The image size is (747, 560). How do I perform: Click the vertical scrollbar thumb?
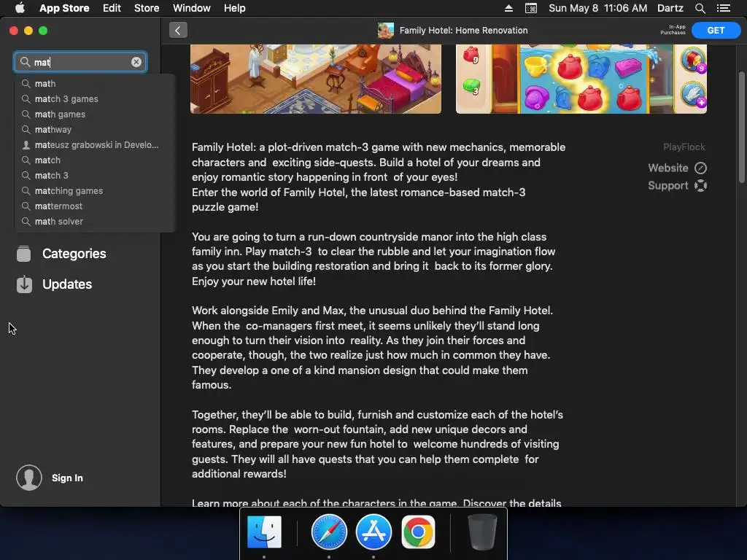pyautogui.click(x=741, y=127)
